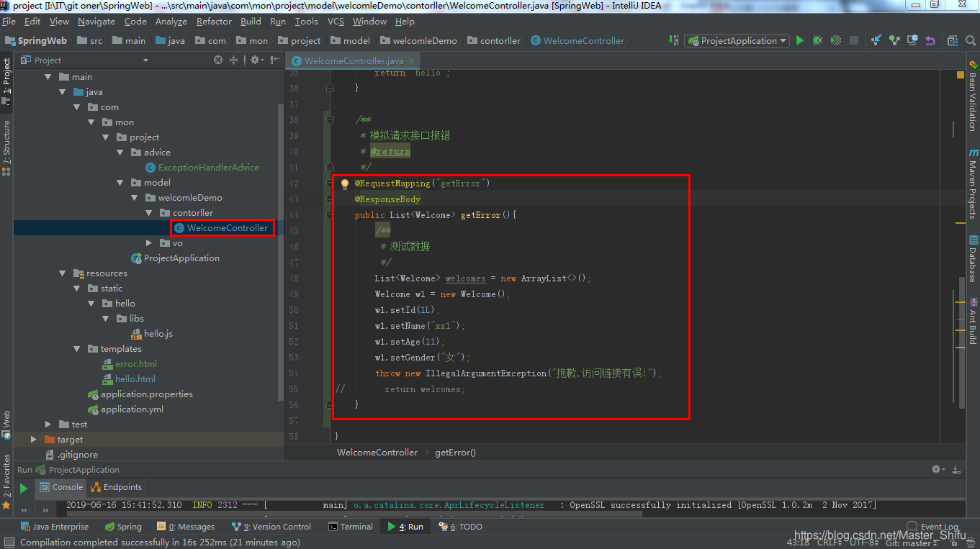The image size is (980, 549).
Task: Open the 9: Version Control tool window
Action: [272, 527]
